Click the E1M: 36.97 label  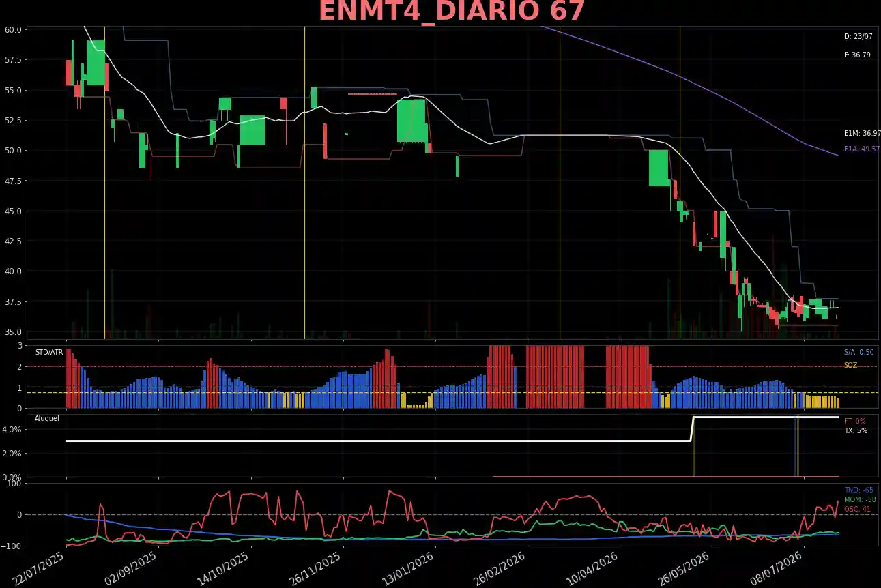862,134
